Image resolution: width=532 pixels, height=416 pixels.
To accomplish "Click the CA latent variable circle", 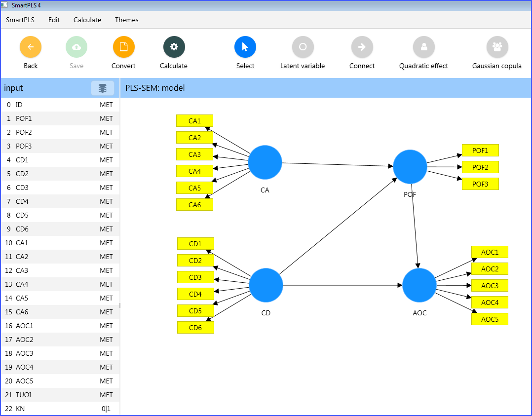I will pos(265,162).
